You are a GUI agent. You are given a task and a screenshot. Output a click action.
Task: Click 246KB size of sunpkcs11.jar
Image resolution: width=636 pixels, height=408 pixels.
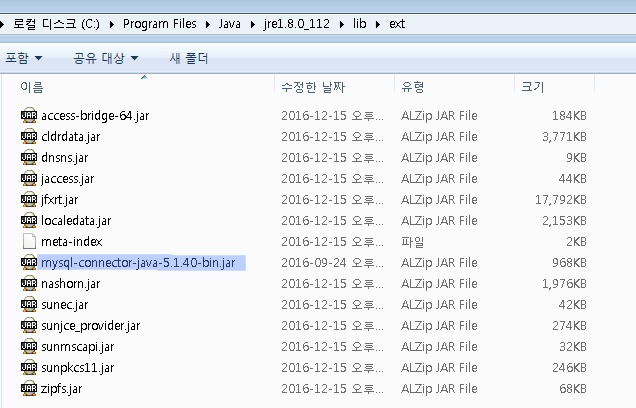point(569,368)
